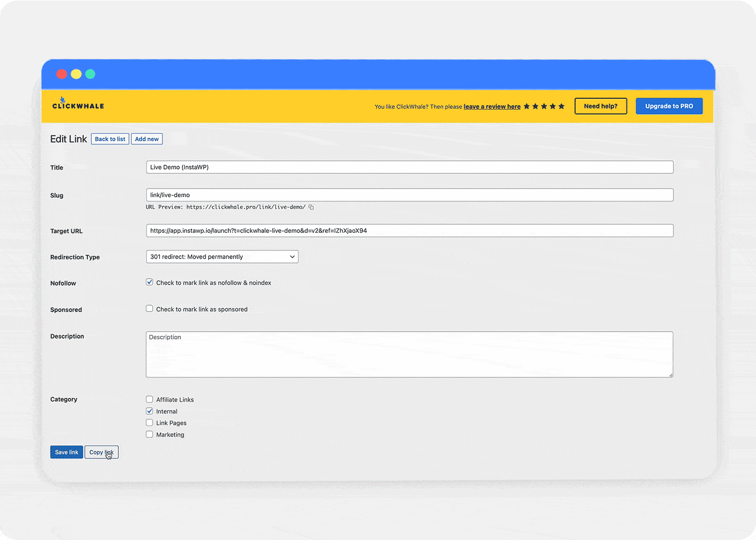756x540 pixels.
Task: Click the ClickWhale logo
Action: (x=78, y=104)
